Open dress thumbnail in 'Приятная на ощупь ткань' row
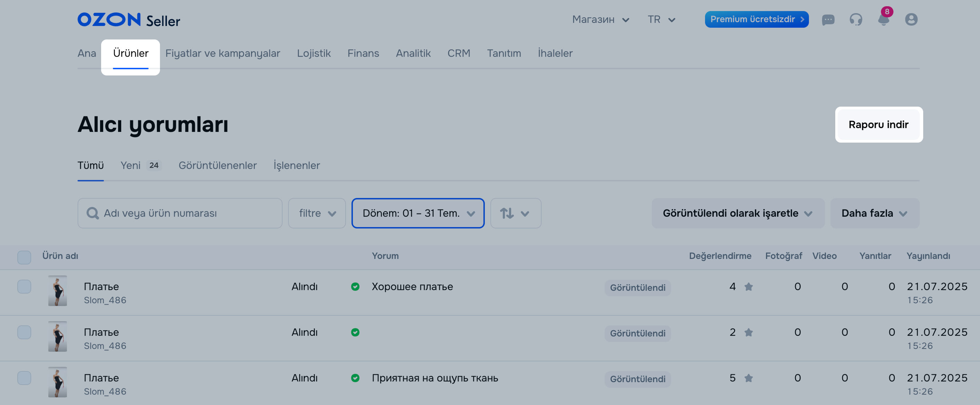 57,382
